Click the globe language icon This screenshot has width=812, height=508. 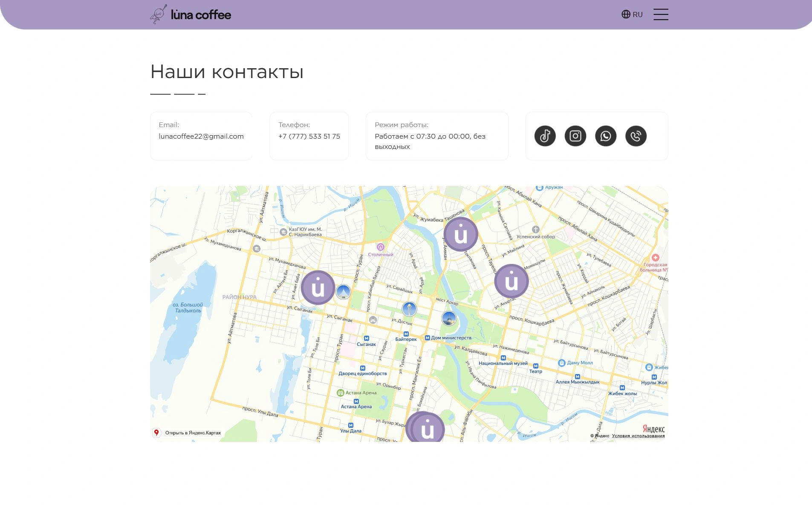coord(625,15)
